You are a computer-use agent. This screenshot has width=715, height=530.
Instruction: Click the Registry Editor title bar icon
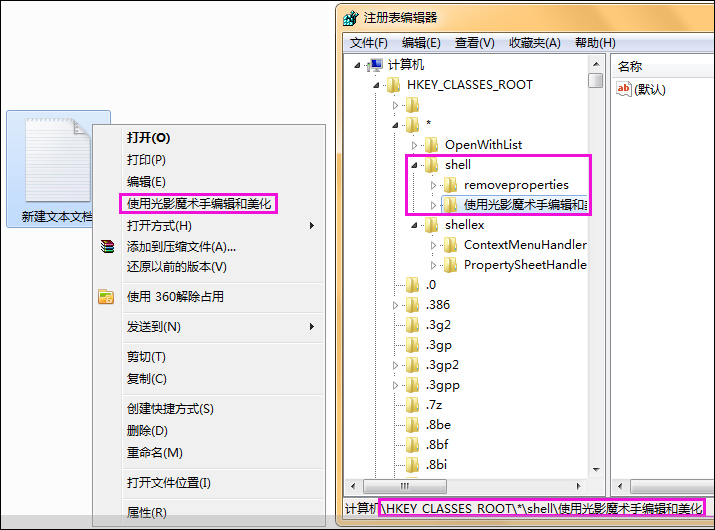click(x=351, y=18)
